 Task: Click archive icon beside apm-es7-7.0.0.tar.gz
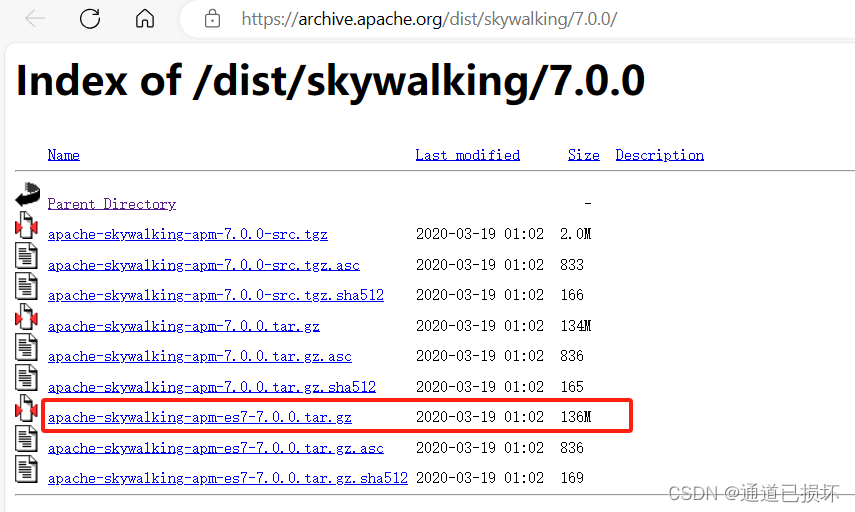[26, 408]
